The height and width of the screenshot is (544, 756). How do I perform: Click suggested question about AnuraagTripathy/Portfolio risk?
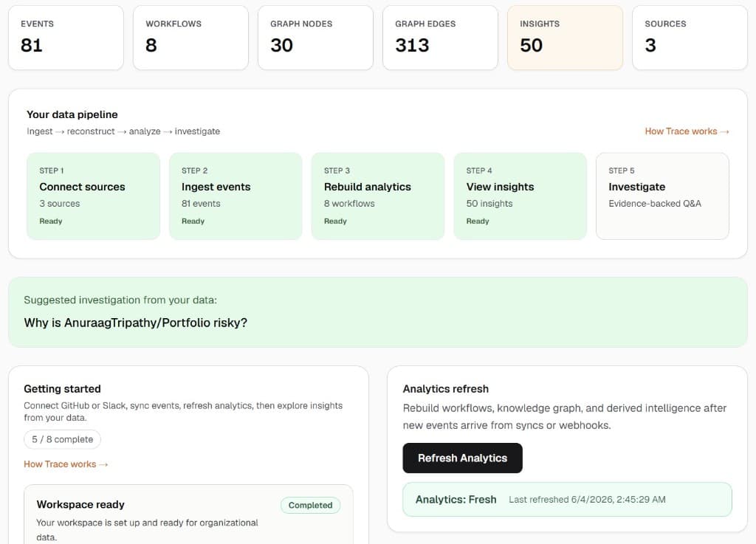point(136,323)
